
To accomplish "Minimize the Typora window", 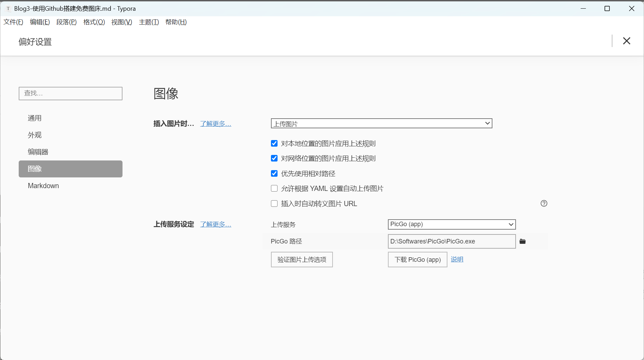I will [583, 8].
